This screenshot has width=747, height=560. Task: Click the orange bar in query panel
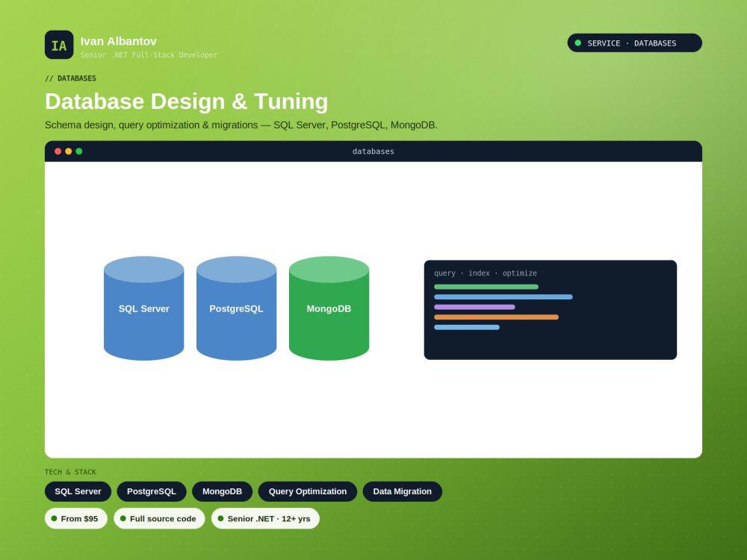(496, 317)
